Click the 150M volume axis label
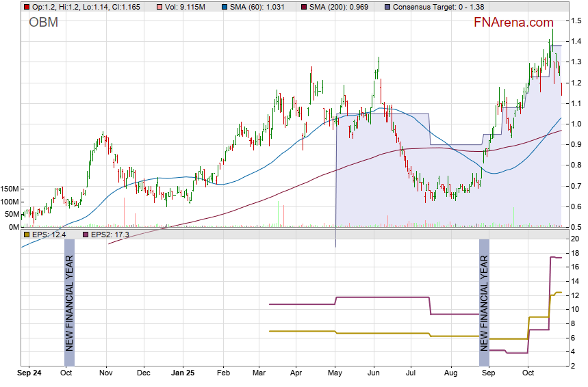588x387 pixels. click(x=10, y=189)
